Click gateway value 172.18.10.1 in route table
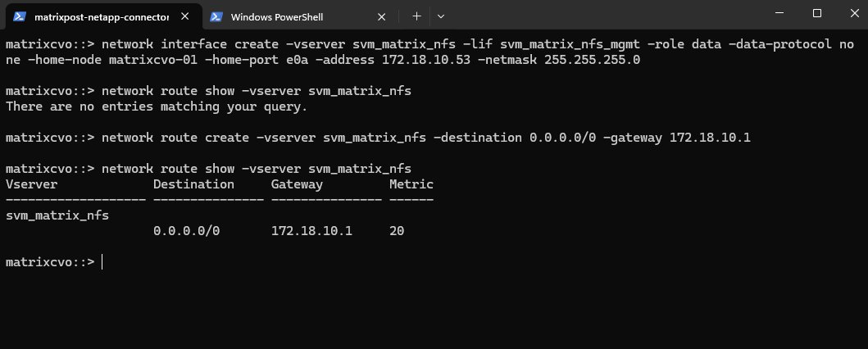Screen dimensions: 868x349 coord(311,231)
